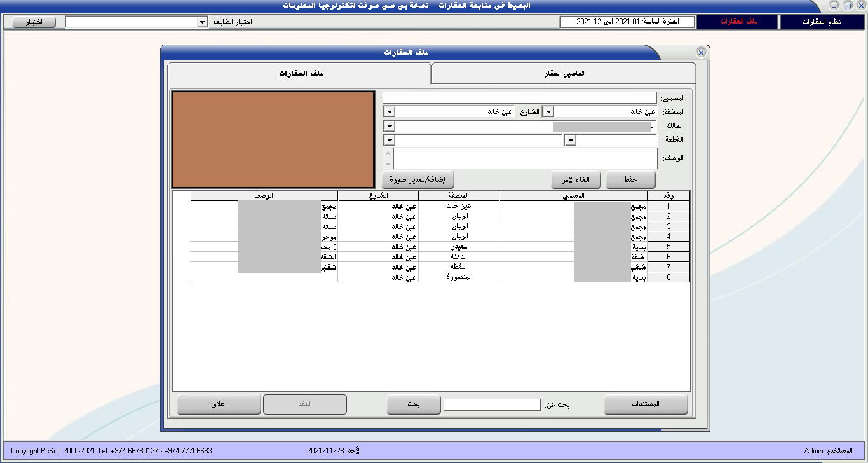This screenshot has height=463, width=868.
Task: Click the brown property image preview
Action: coord(273,139)
